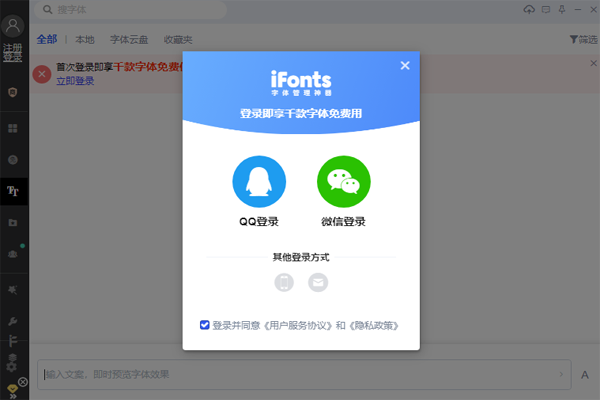The width and height of the screenshot is (600, 400).
Task: Open the feedback message icon in the title bar
Action: pyautogui.click(x=546, y=10)
